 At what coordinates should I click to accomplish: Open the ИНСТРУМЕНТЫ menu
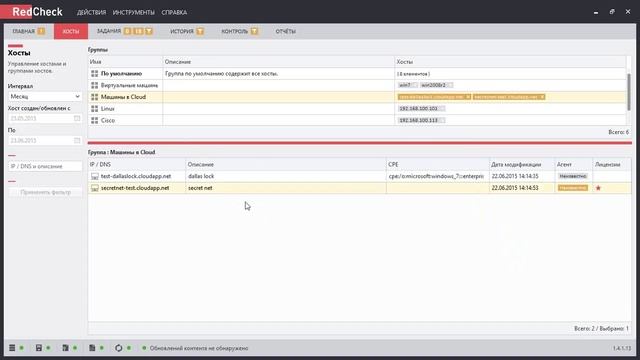click(133, 13)
